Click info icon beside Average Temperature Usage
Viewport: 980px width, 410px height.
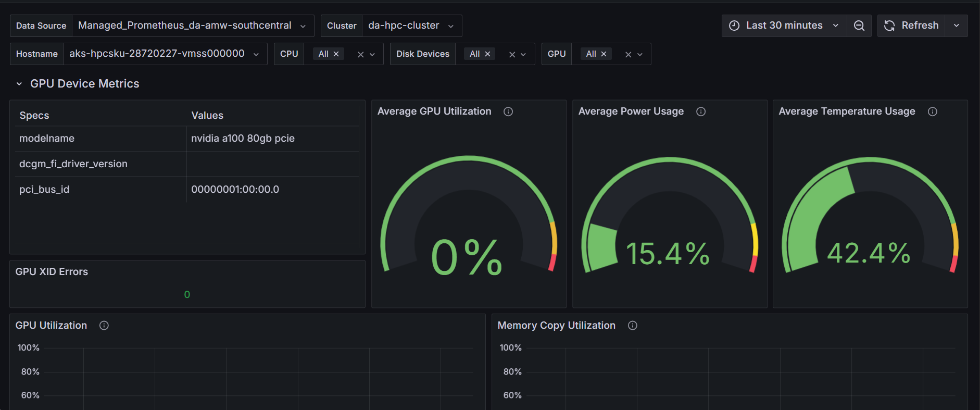(933, 111)
